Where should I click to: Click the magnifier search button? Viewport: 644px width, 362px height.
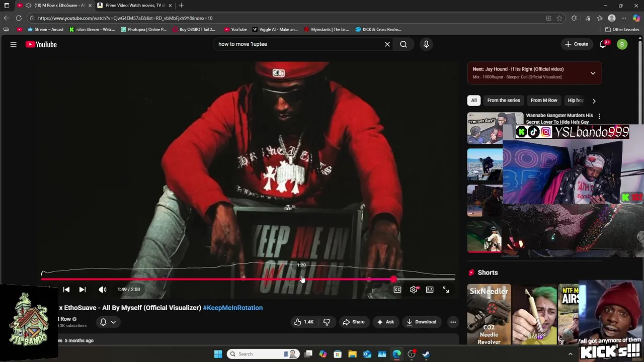404,44
